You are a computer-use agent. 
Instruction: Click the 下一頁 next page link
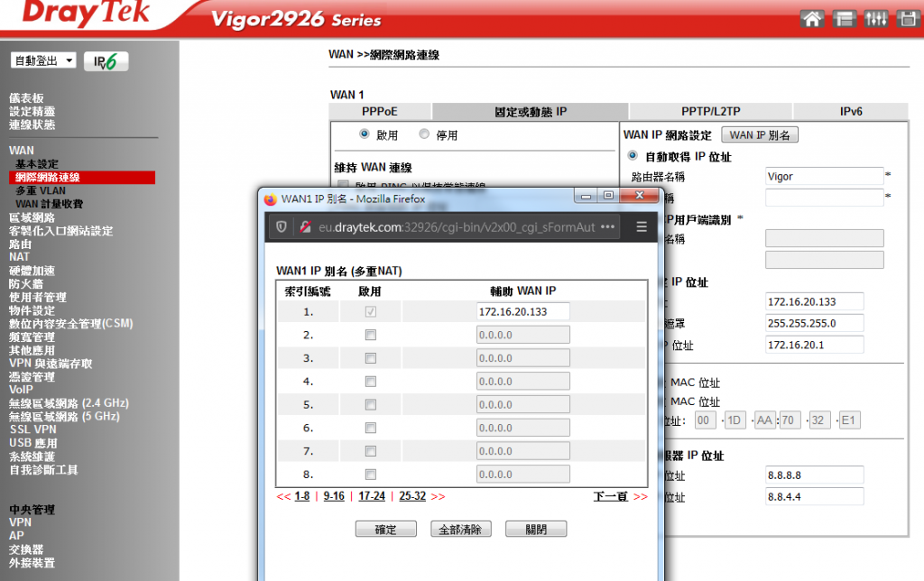pyautogui.click(x=611, y=496)
